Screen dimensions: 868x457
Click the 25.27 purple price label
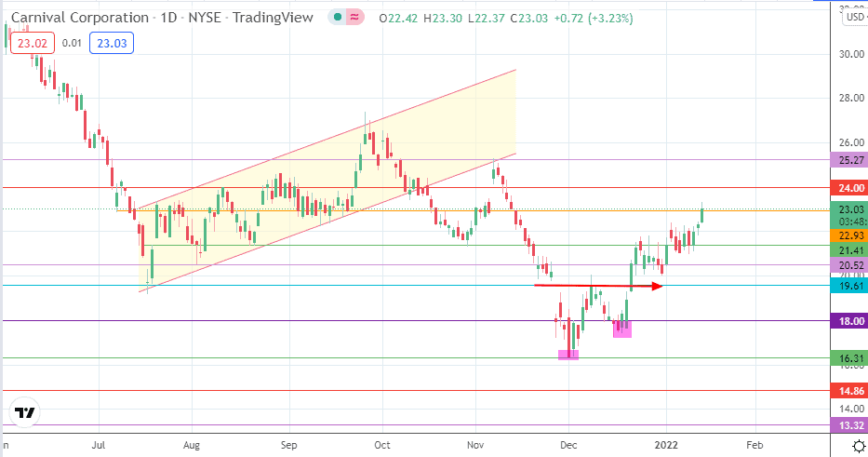(849, 160)
